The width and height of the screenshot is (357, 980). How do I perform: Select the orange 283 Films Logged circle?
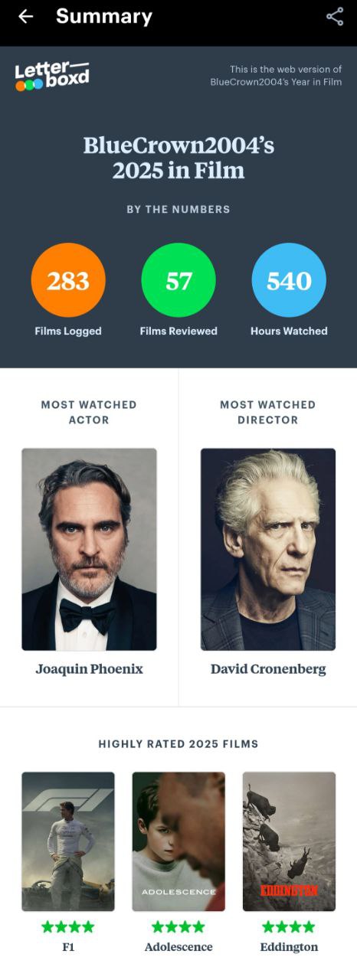pyautogui.click(x=68, y=280)
